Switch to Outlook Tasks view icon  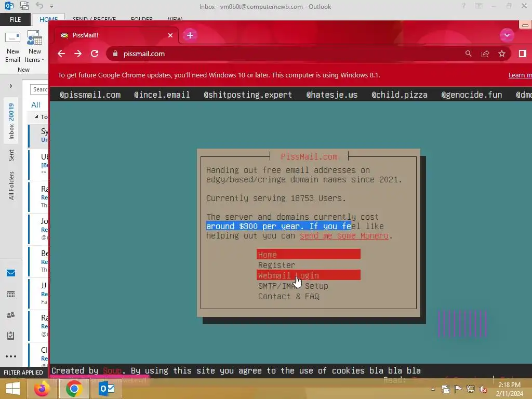point(11,336)
